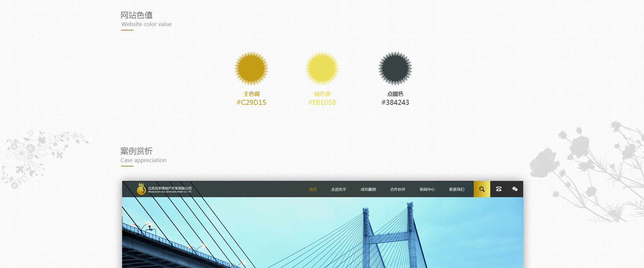Select the gold #C29D15 starburst swatch
This screenshot has height=268, width=644.
click(x=251, y=68)
